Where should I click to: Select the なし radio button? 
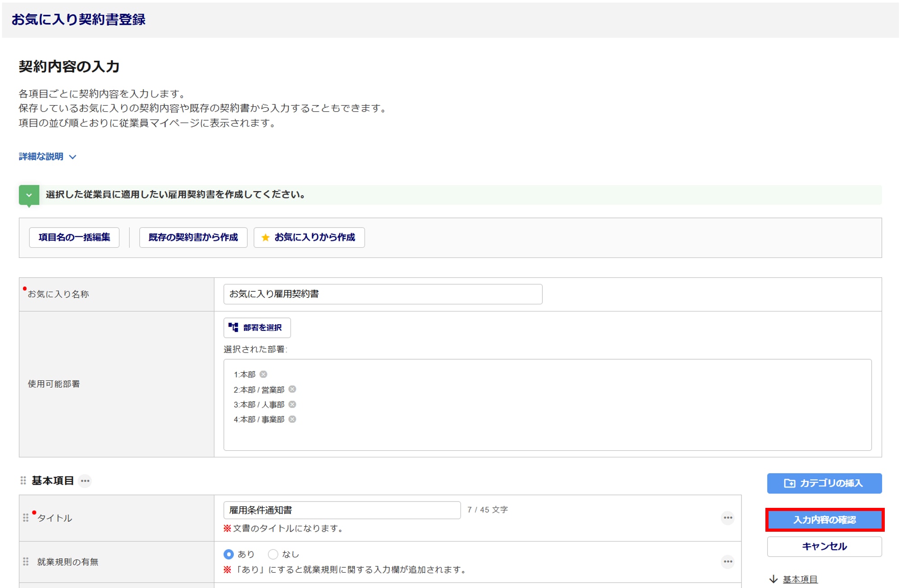[273, 554]
